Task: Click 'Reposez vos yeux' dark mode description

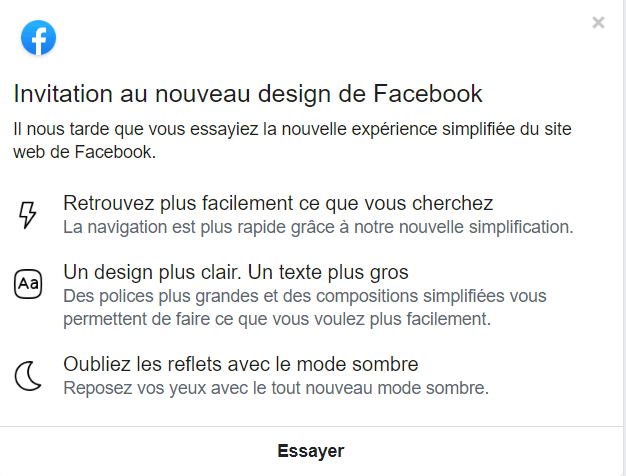Action: [276, 388]
